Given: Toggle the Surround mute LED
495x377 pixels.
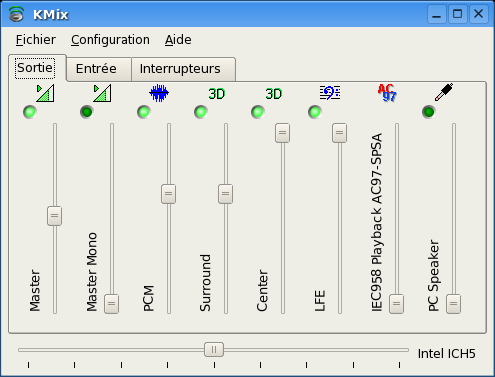Looking at the screenshot, I should tap(201, 112).
